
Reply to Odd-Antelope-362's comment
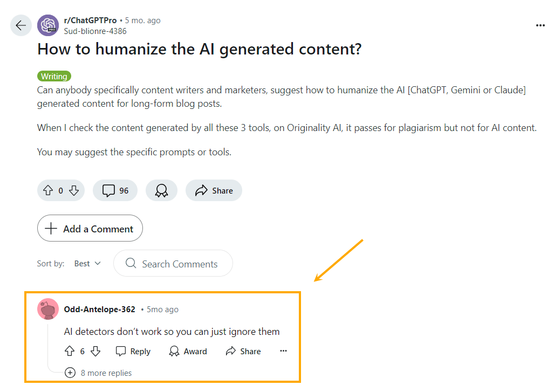point(133,351)
